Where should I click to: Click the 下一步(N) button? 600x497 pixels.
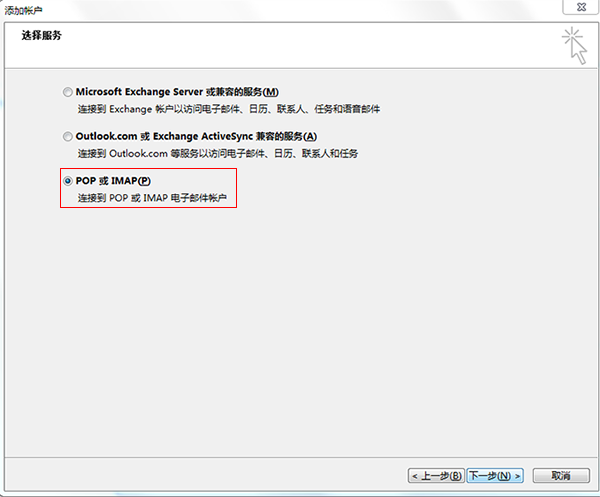point(495,476)
